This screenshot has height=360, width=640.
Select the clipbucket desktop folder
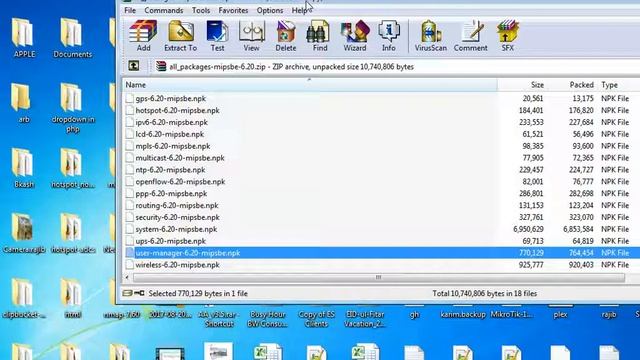point(23,298)
